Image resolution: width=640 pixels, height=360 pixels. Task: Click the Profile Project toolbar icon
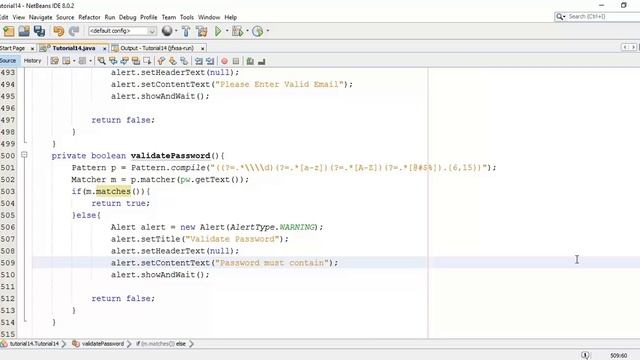click(x=258, y=31)
